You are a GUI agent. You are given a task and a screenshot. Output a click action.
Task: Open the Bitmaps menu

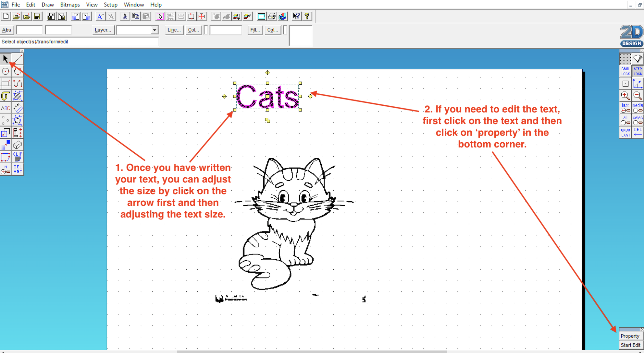point(70,5)
